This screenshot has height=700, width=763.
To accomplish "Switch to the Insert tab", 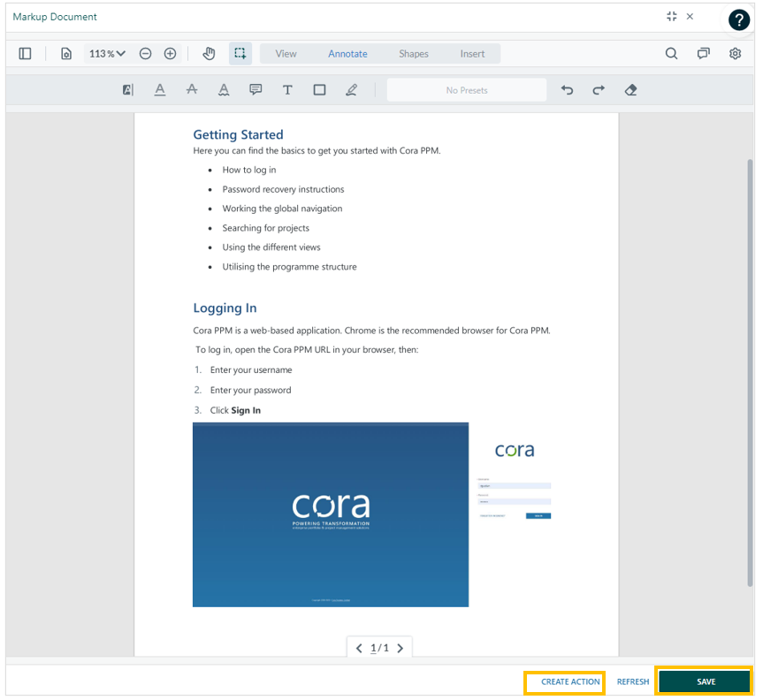I will pos(472,54).
